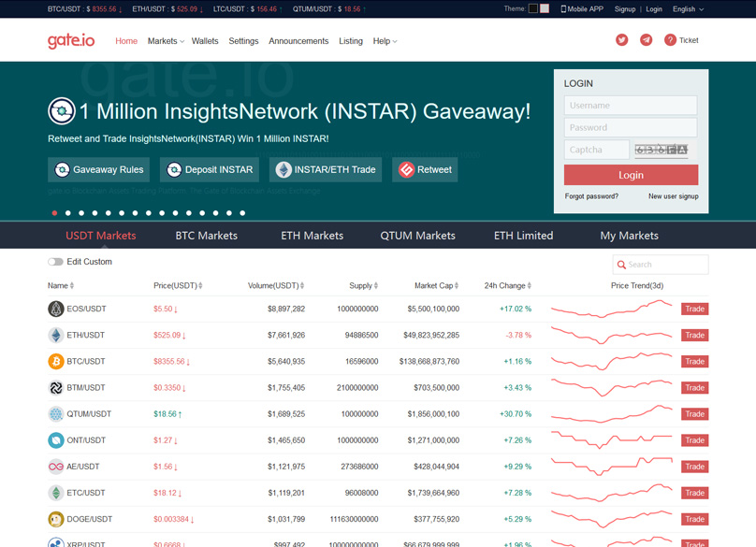
Task: Click the AE coin icon
Action: click(56, 467)
